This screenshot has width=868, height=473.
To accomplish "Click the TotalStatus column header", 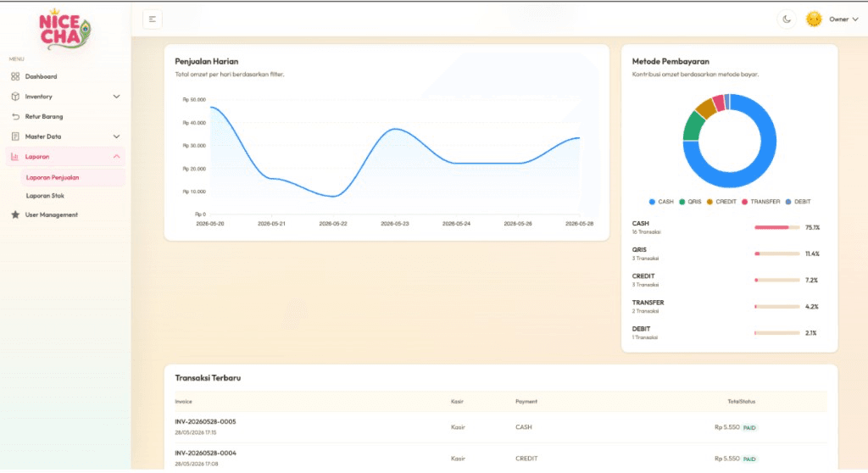I will click(741, 402).
